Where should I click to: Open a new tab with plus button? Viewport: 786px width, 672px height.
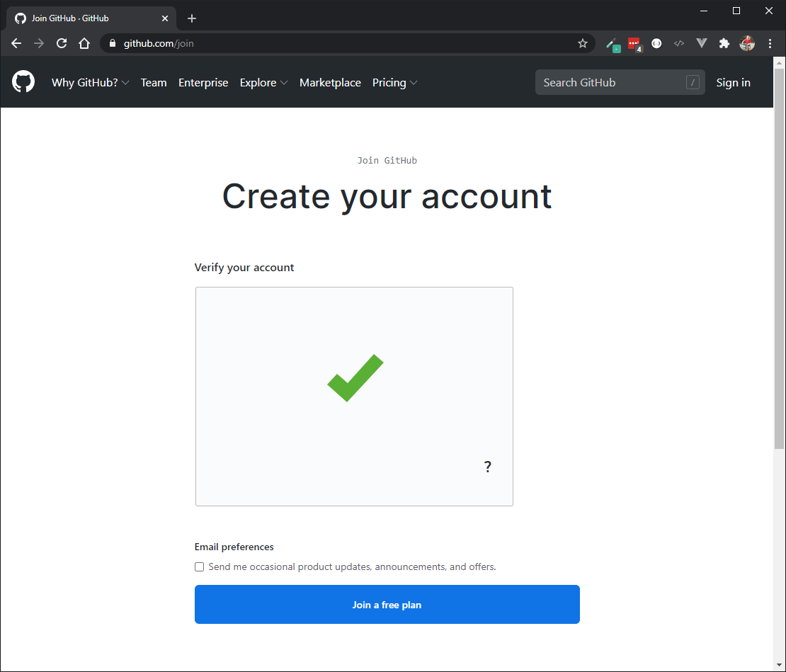(x=191, y=18)
